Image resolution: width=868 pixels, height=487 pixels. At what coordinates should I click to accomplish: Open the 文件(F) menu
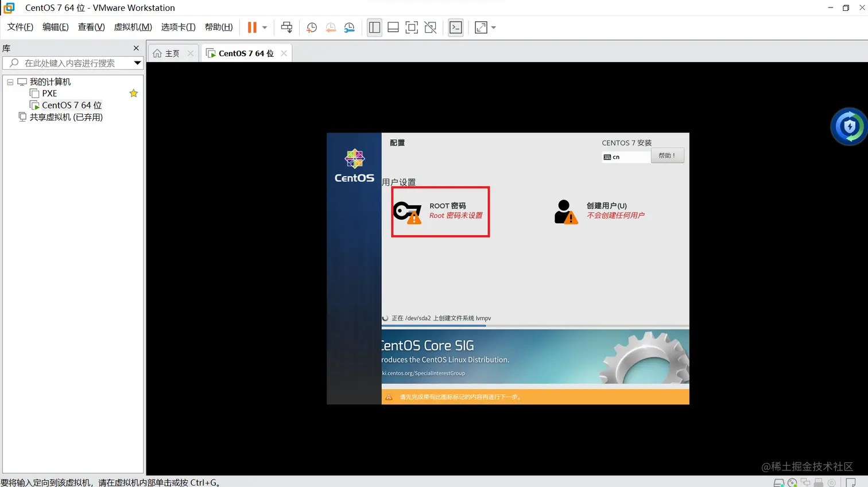pos(20,27)
